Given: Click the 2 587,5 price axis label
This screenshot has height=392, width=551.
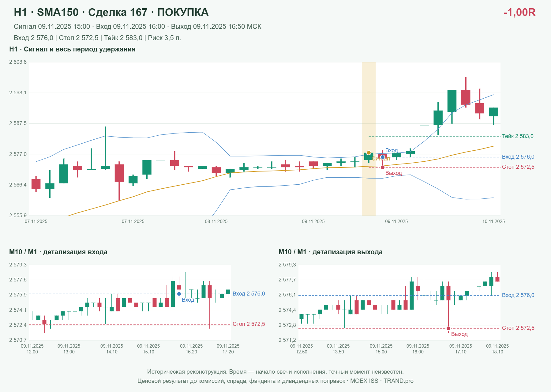Looking at the screenshot, I should [x=18, y=123].
